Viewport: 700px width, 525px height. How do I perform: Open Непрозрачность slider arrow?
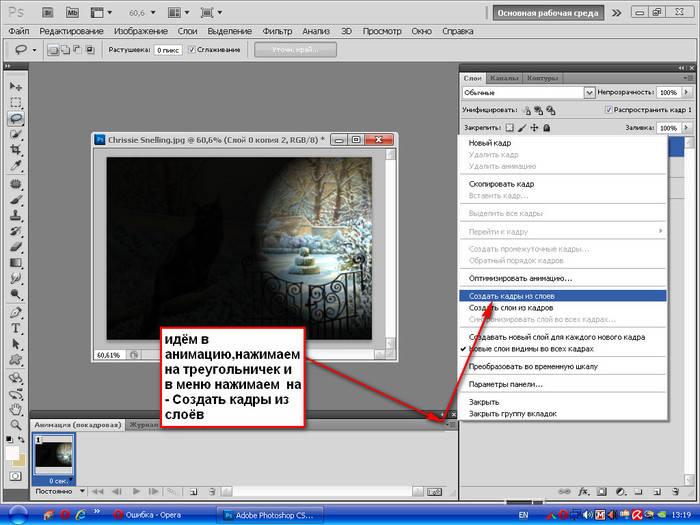pyautogui.click(x=687, y=92)
